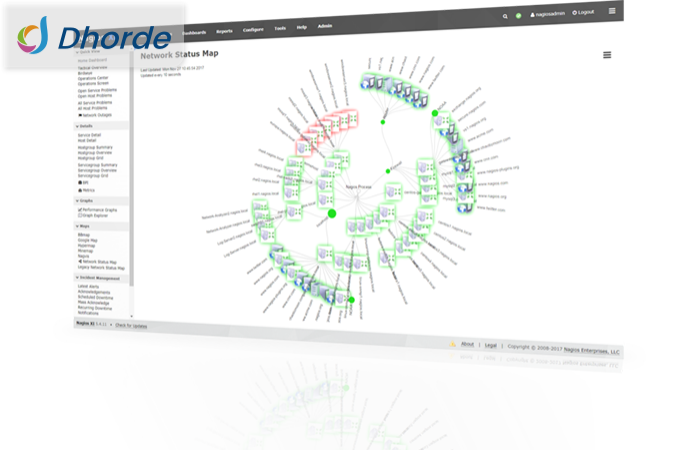
Task: Click the Nagios Process center node
Action: pos(359,187)
